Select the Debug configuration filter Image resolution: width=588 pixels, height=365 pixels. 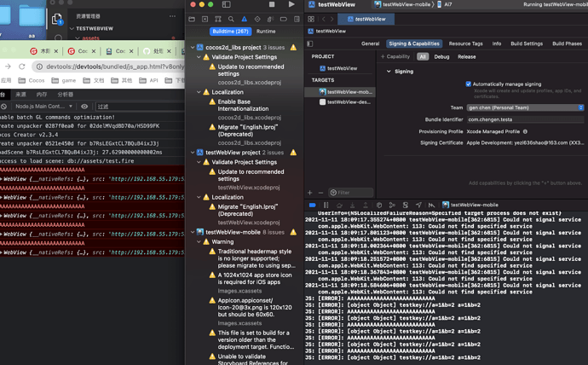point(441,56)
